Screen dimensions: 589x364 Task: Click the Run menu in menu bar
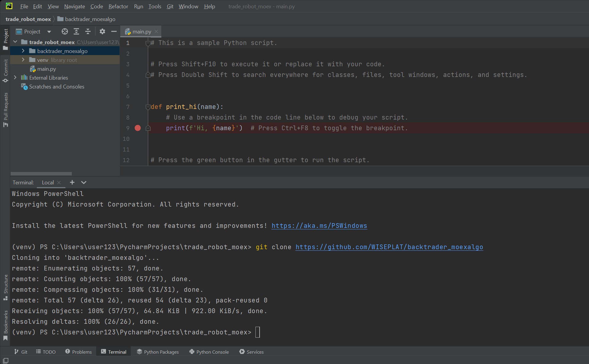138,6
